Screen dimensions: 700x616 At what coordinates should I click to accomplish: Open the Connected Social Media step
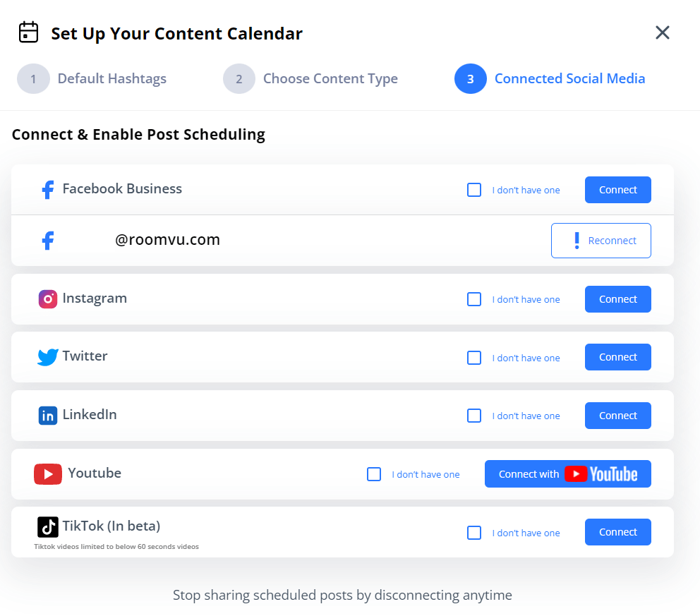click(x=569, y=79)
